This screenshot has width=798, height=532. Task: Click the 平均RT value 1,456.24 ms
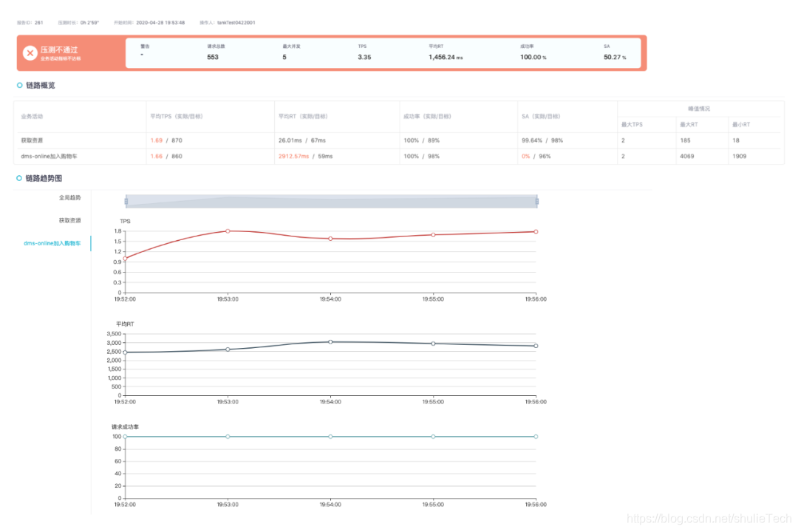[446, 57]
